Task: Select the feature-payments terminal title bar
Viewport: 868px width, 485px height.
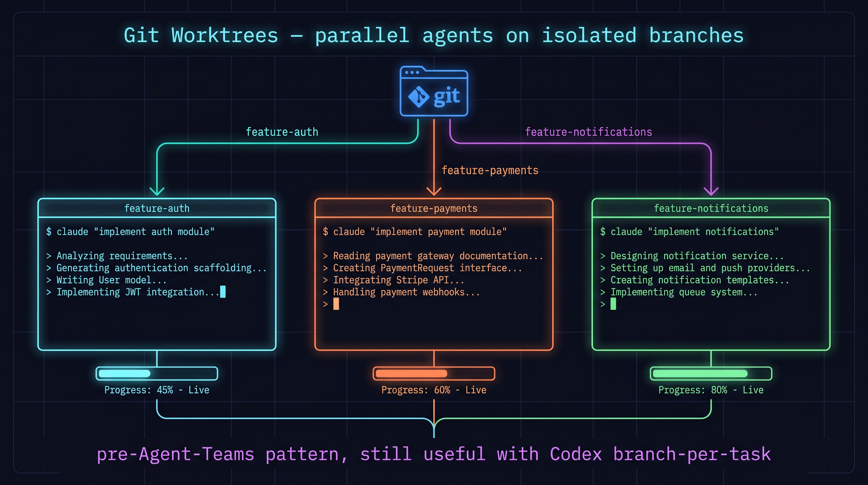Action: click(x=434, y=208)
